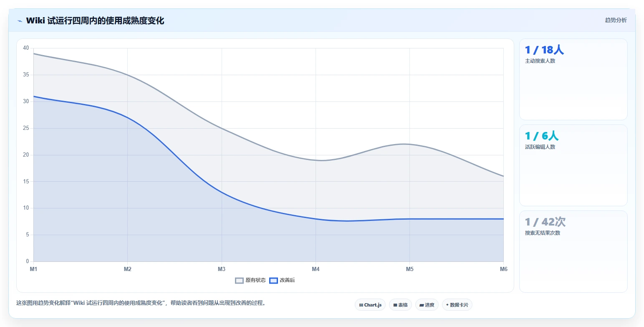
Task: Click the y-axis value 30
Action: coord(26,101)
